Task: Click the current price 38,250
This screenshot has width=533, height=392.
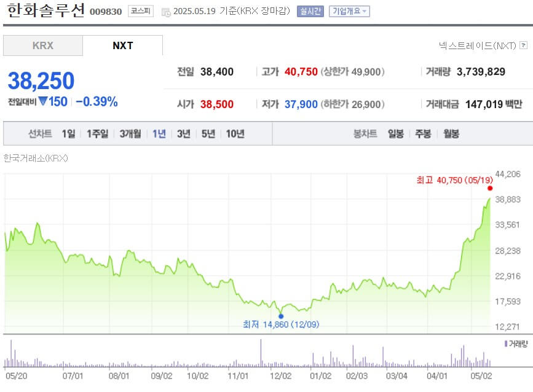Action: pyautogui.click(x=41, y=81)
